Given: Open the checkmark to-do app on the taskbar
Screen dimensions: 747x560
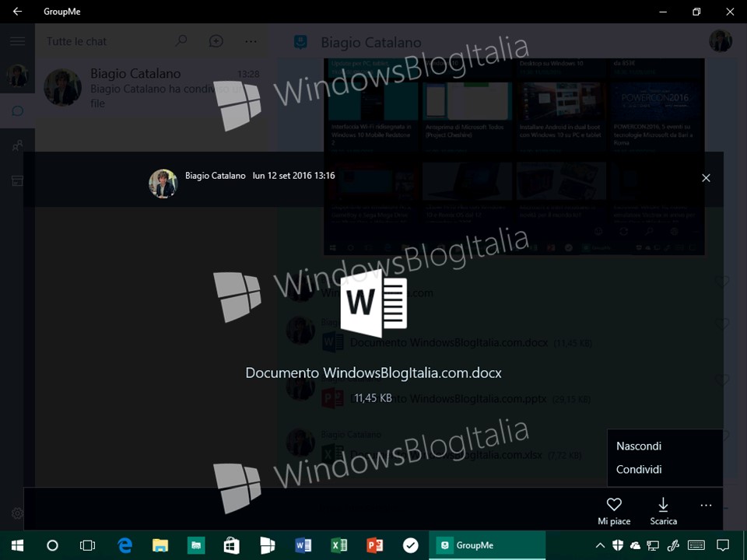Looking at the screenshot, I should [x=411, y=545].
